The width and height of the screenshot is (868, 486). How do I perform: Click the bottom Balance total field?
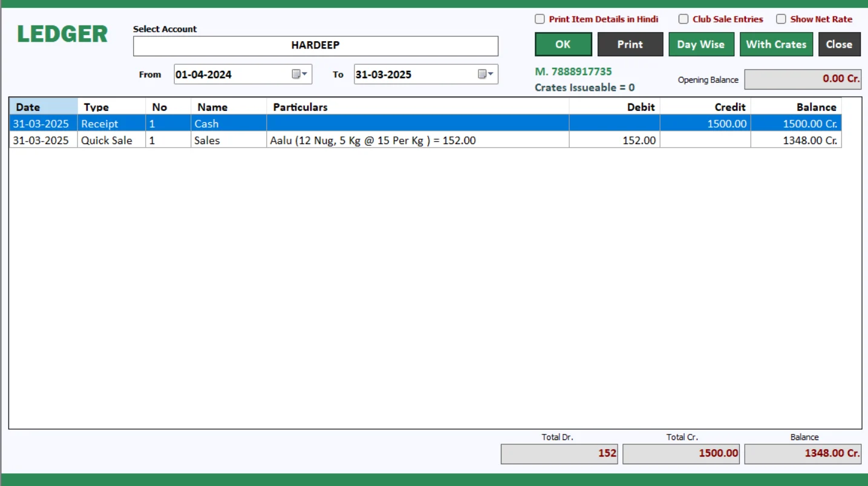[803, 454]
